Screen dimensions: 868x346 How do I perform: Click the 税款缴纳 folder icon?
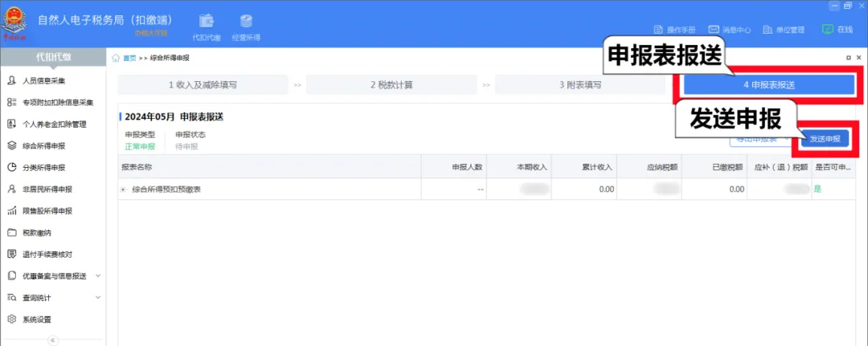pyautogui.click(x=11, y=233)
